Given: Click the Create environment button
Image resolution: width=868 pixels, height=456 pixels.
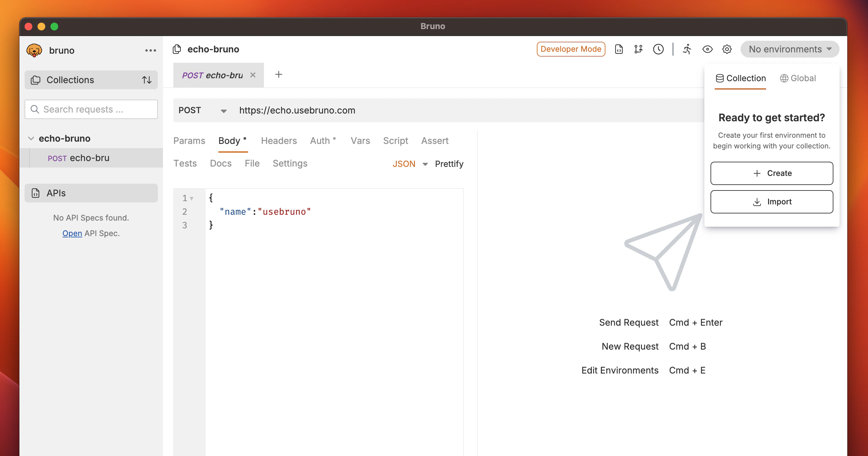Looking at the screenshot, I should [x=771, y=173].
